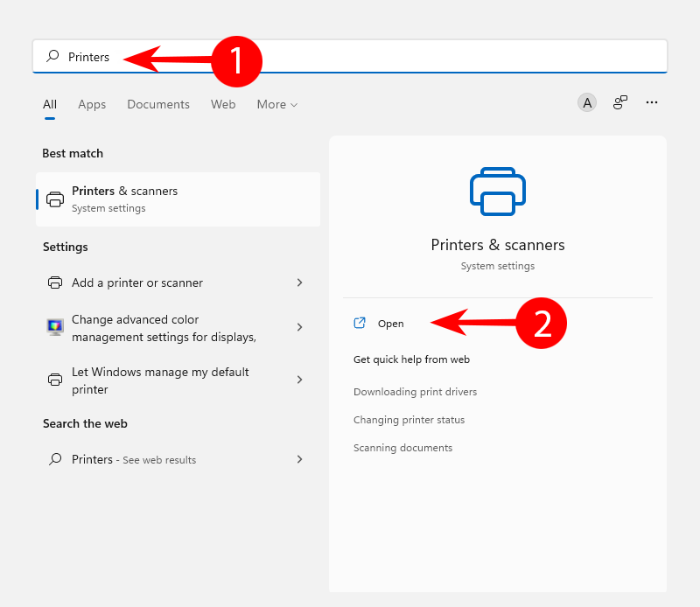The height and width of the screenshot is (607, 700).
Task: Select the Printers & scanners best match result
Action: coord(178,199)
